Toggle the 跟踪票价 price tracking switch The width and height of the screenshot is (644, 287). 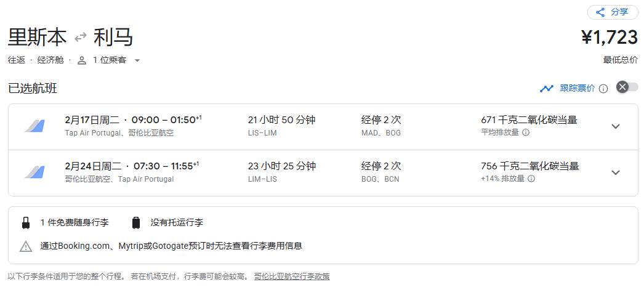point(627,87)
